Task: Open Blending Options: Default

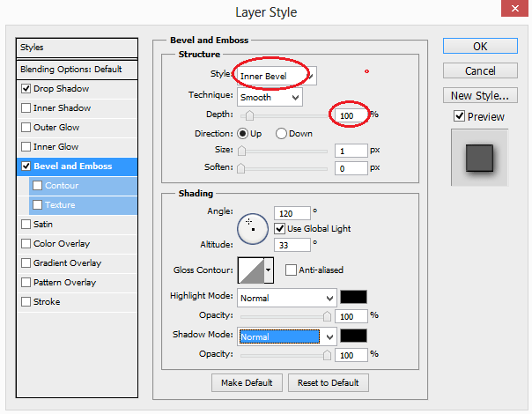Action: pos(77,70)
